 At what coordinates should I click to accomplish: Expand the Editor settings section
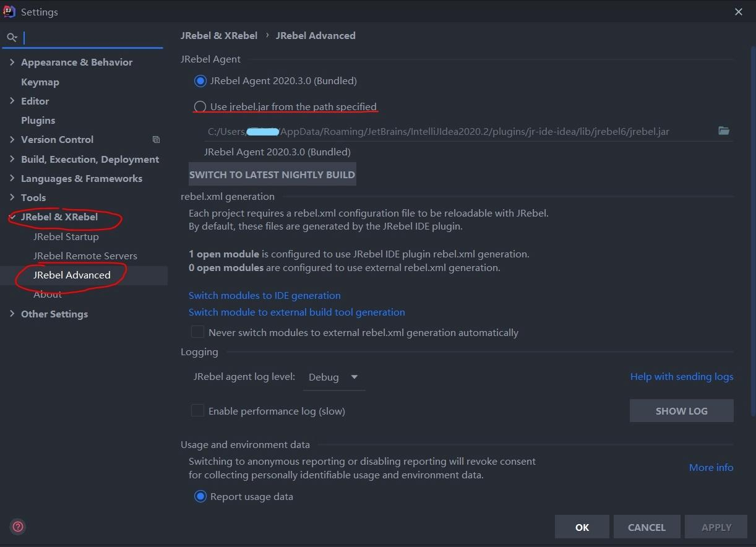tap(12, 101)
